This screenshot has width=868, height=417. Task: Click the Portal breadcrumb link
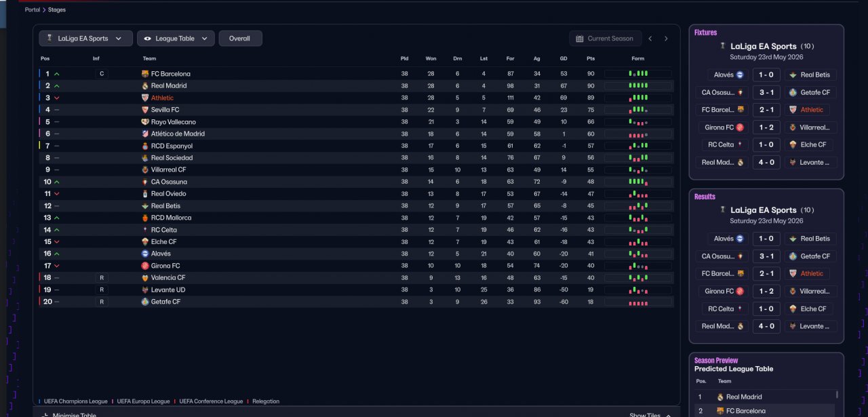pos(33,10)
